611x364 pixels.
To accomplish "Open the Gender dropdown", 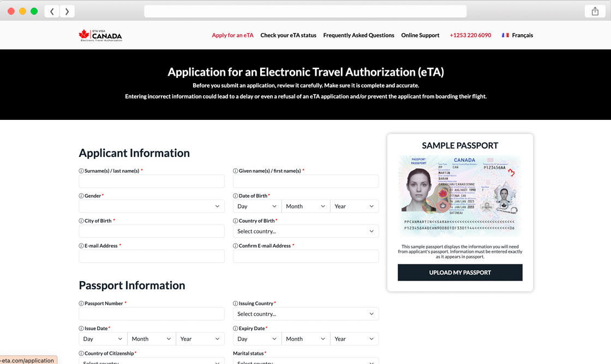I will 152,207.
